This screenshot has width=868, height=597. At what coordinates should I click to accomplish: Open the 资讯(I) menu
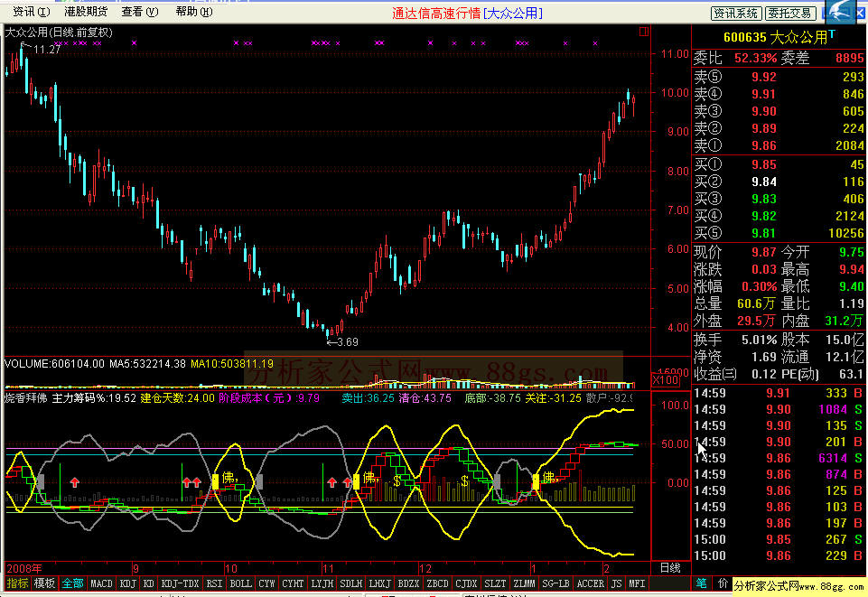click(31, 12)
